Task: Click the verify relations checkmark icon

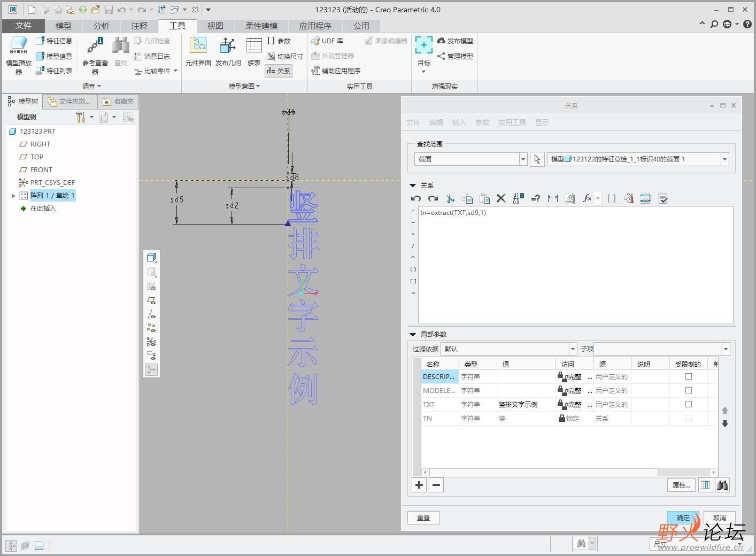Action: pyautogui.click(x=664, y=198)
